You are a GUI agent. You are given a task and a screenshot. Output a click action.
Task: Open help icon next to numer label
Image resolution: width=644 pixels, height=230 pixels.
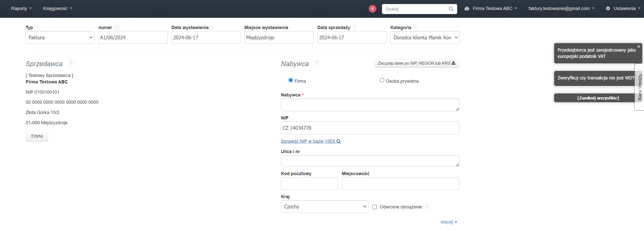[x=116, y=28]
